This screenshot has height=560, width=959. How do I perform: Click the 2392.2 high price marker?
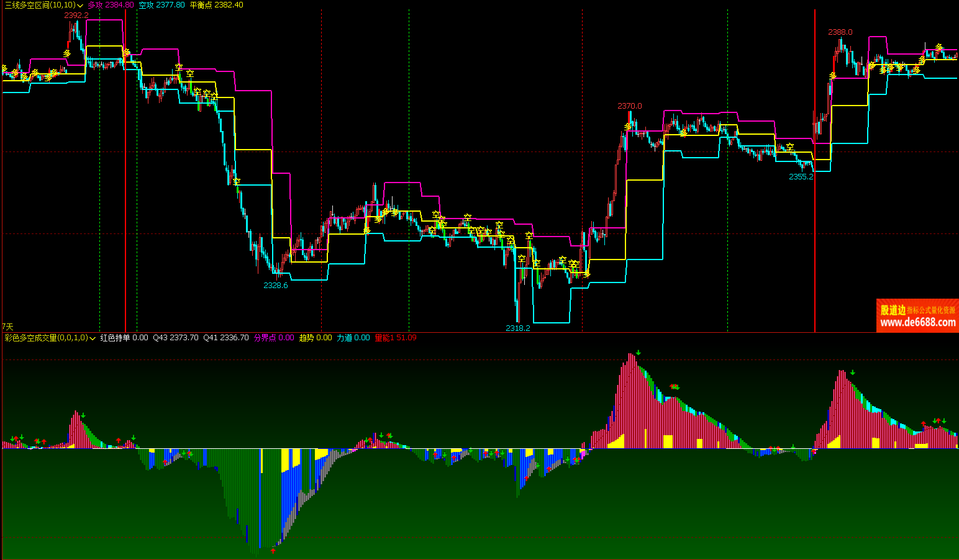76,16
